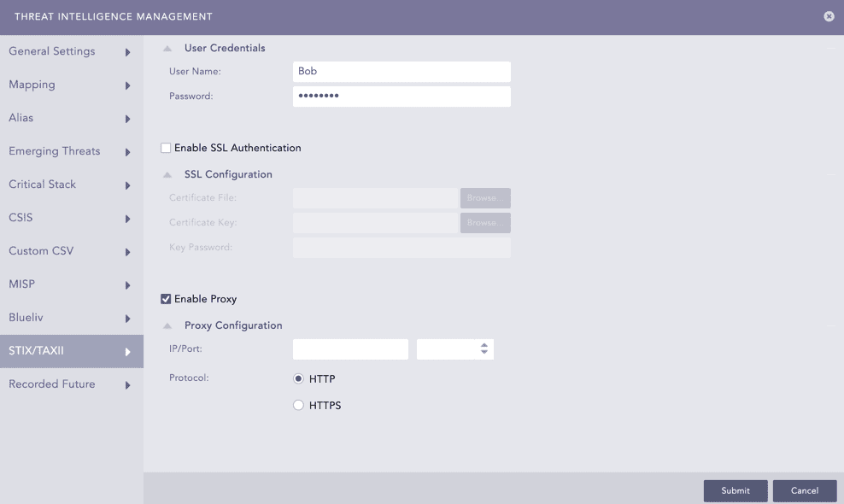Increment the port number stepper
Image resolution: width=844 pixels, height=504 pixels.
[x=484, y=345]
